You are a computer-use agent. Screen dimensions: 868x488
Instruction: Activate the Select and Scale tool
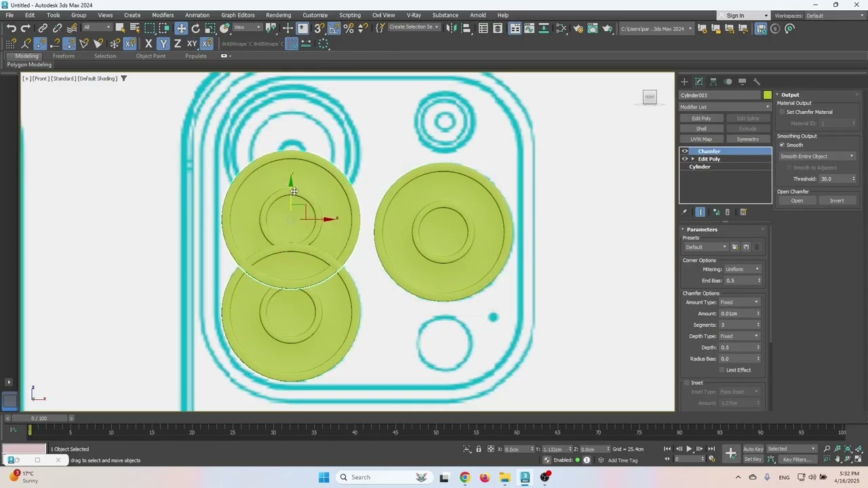point(210,28)
